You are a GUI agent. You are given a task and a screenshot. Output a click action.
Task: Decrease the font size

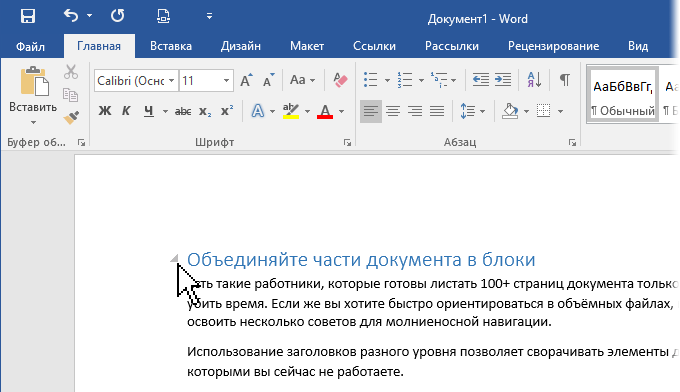(x=269, y=80)
